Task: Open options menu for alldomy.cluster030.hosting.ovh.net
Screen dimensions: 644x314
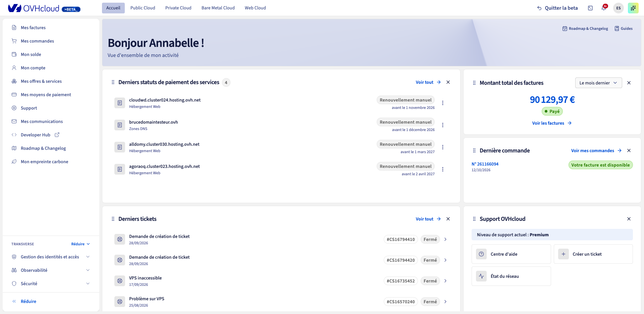Action: tap(443, 147)
